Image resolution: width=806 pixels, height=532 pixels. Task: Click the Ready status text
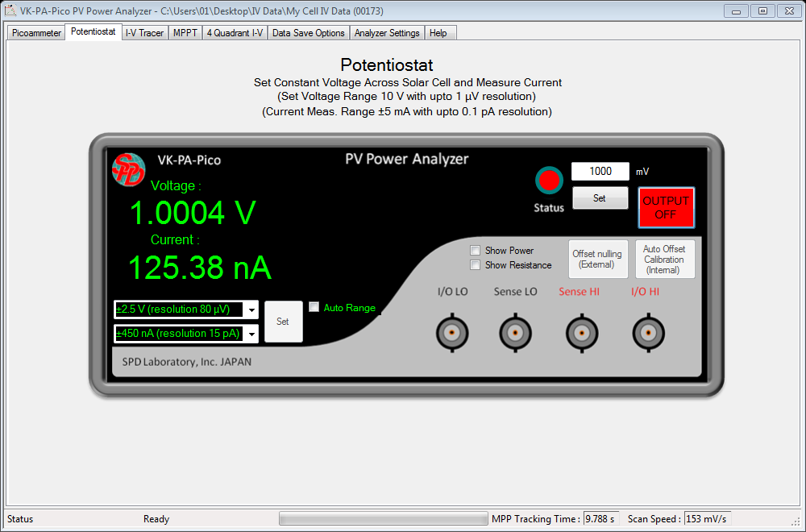tap(156, 518)
